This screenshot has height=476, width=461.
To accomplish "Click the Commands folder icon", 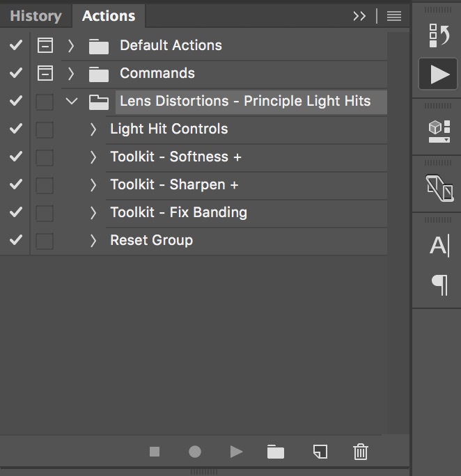I will [x=99, y=74].
